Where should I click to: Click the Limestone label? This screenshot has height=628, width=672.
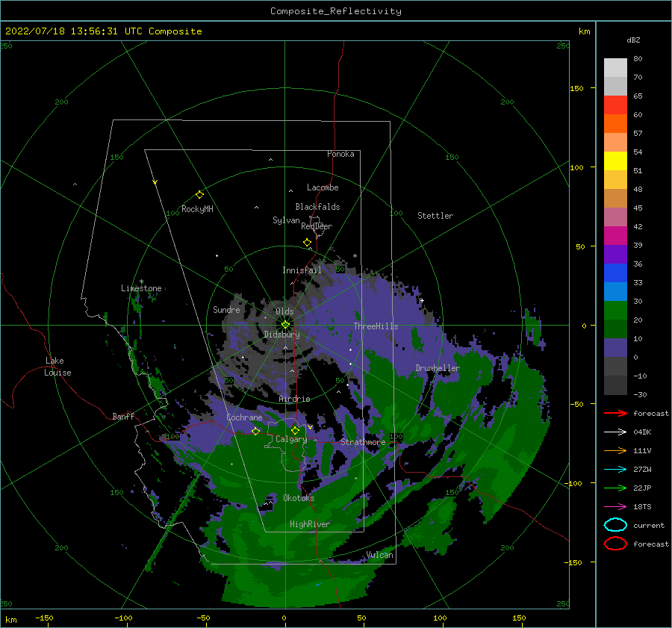141,288
